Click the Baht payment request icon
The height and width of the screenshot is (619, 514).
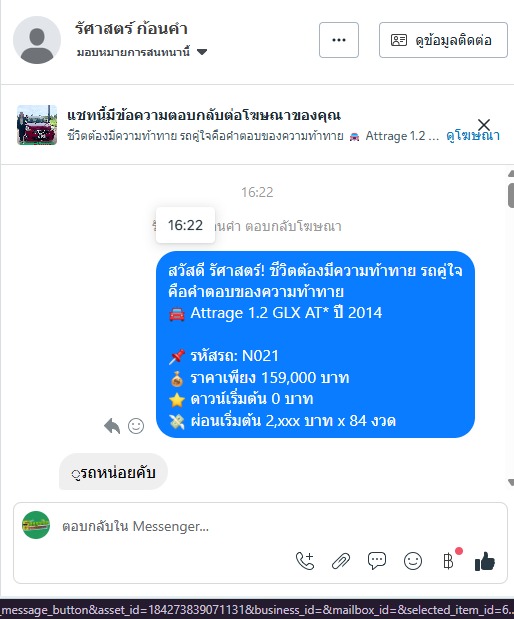448,561
